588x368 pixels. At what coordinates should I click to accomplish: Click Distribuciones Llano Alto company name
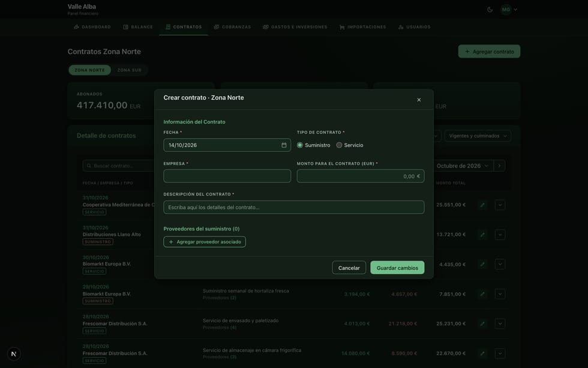(x=112, y=235)
